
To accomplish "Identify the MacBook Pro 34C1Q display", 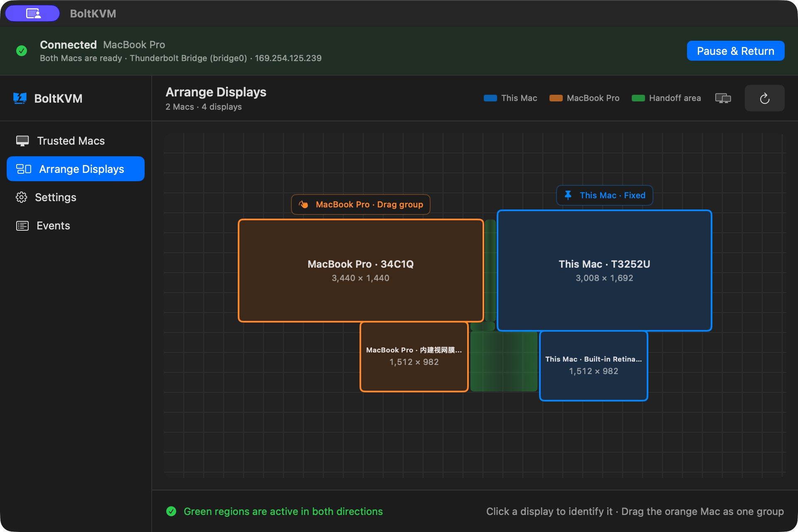I will (361, 271).
